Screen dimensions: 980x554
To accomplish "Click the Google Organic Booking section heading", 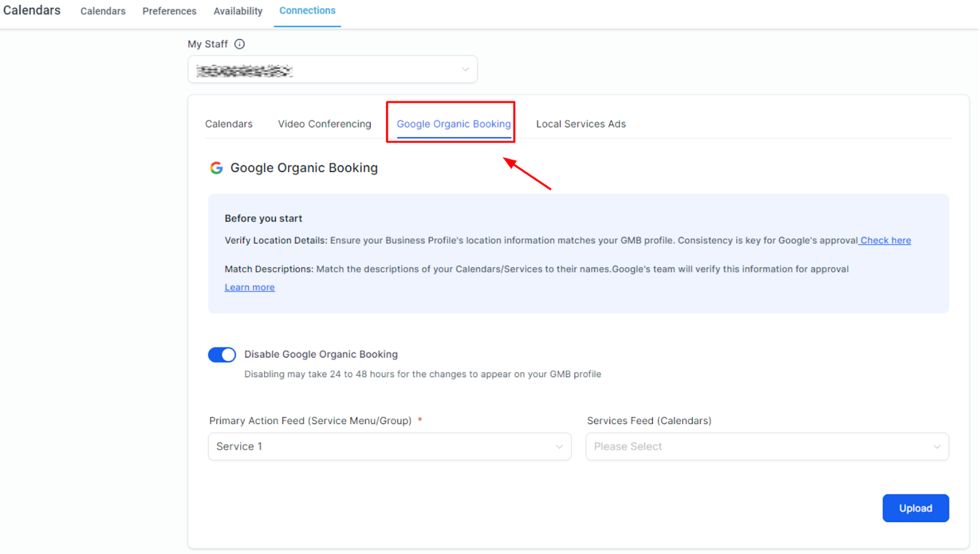I will [304, 168].
